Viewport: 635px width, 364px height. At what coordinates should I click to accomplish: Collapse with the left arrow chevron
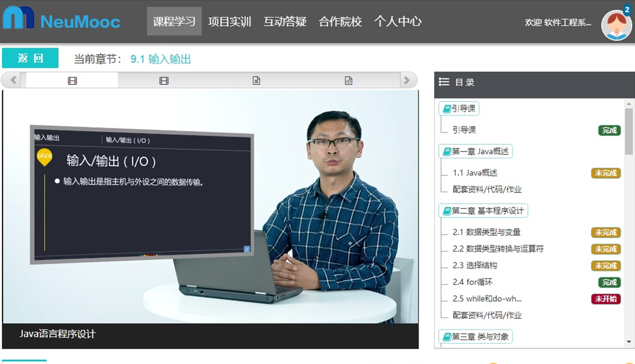tap(11, 80)
